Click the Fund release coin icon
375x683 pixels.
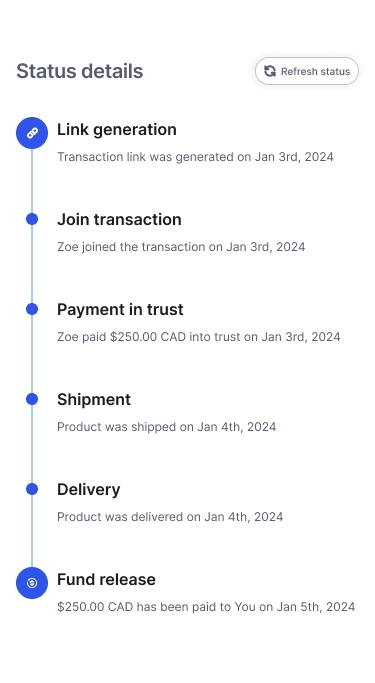pos(32,583)
